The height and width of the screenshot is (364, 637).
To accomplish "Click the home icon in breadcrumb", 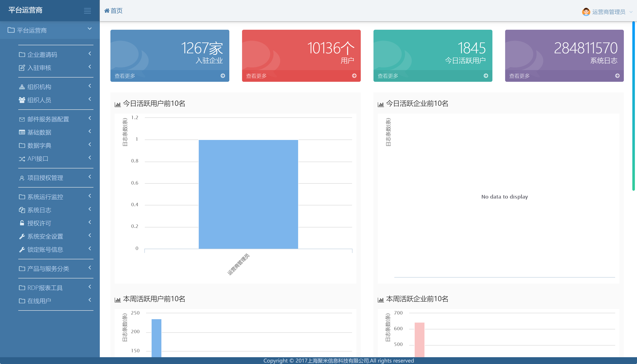I will [x=107, y=11].
